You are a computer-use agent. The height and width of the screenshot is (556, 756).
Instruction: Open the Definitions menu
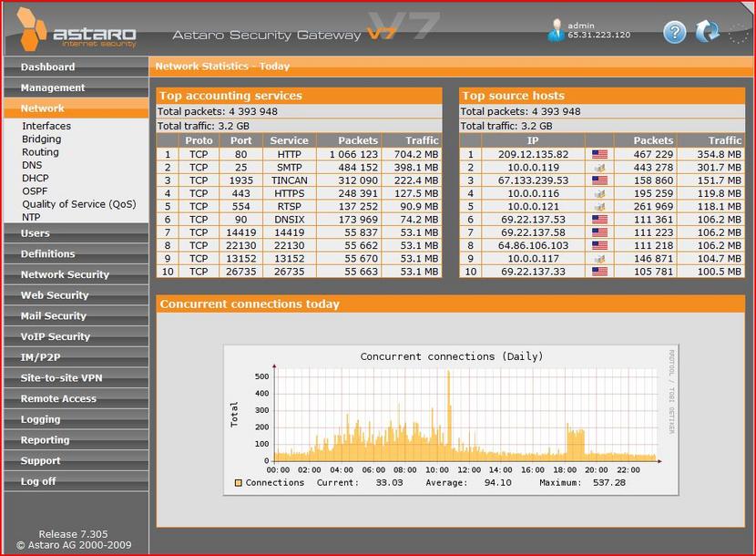pyautogui.click(x=77, y=254)
